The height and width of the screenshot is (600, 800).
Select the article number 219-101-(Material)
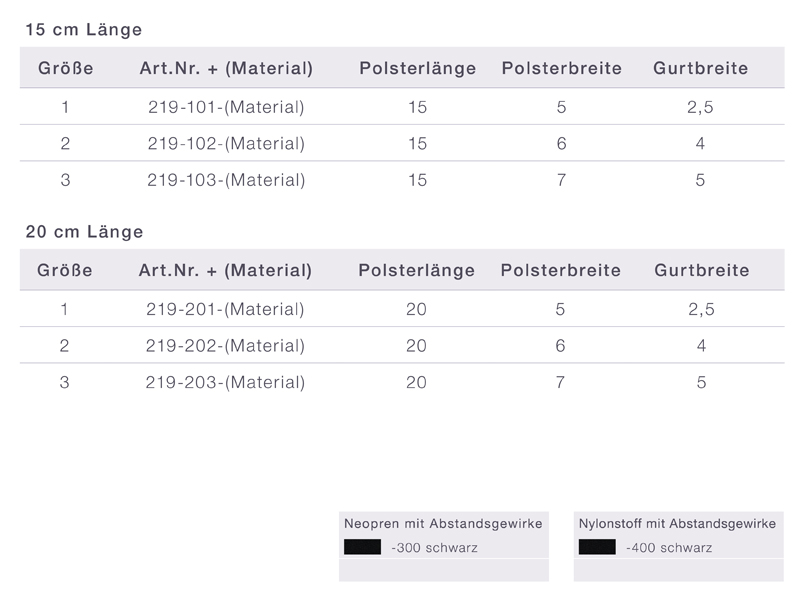pyautogui.click(x=226, y=107)
